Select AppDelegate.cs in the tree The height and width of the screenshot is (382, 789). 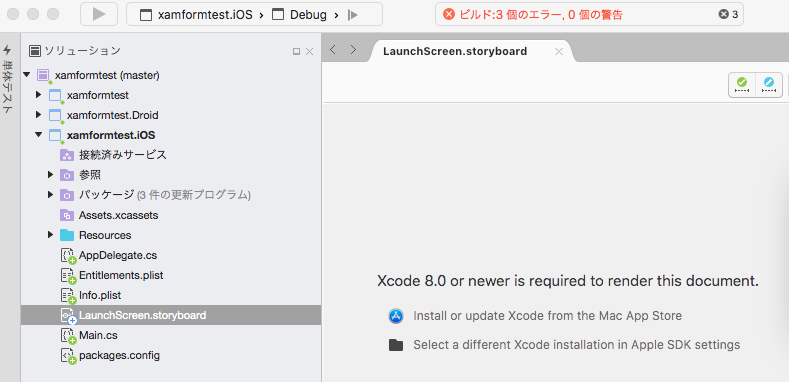118,256
